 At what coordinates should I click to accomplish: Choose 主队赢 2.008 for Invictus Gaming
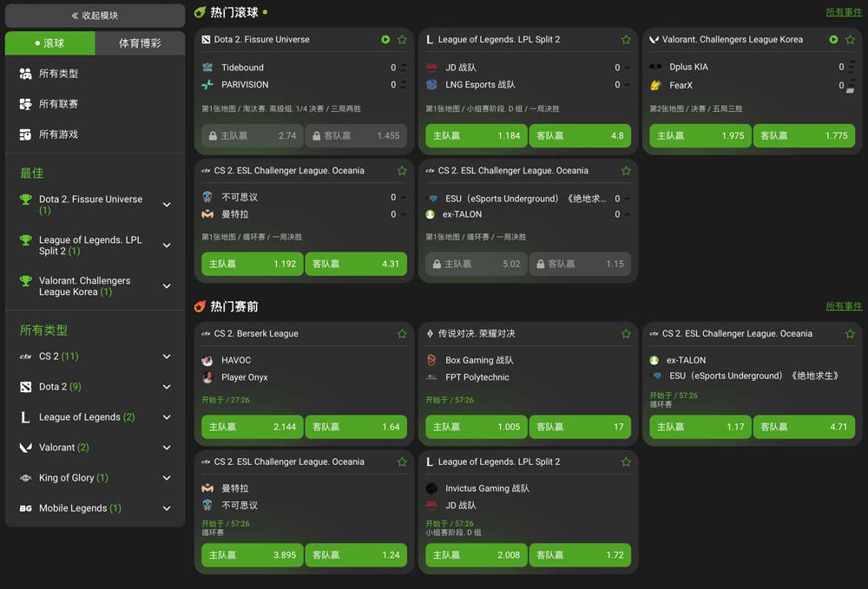(x=476, y=554)
